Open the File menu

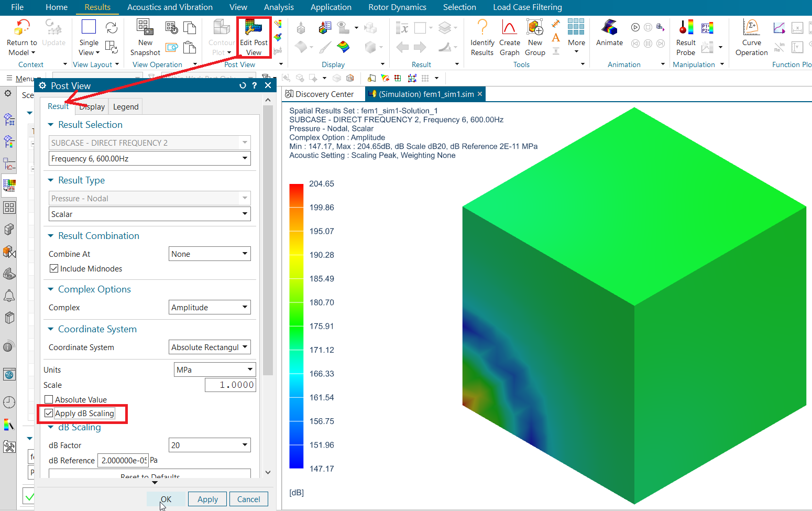pyautogui.click(x=17, y=7)
